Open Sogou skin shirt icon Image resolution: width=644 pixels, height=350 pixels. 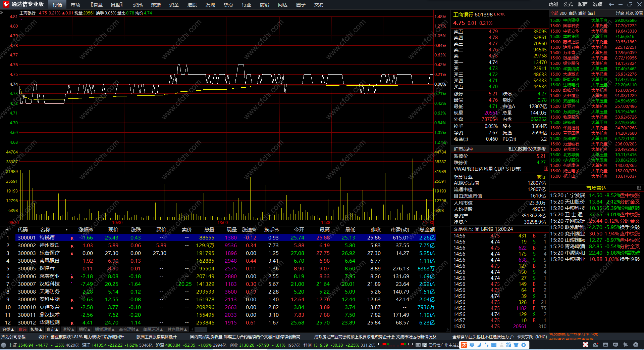click(516, 345)
